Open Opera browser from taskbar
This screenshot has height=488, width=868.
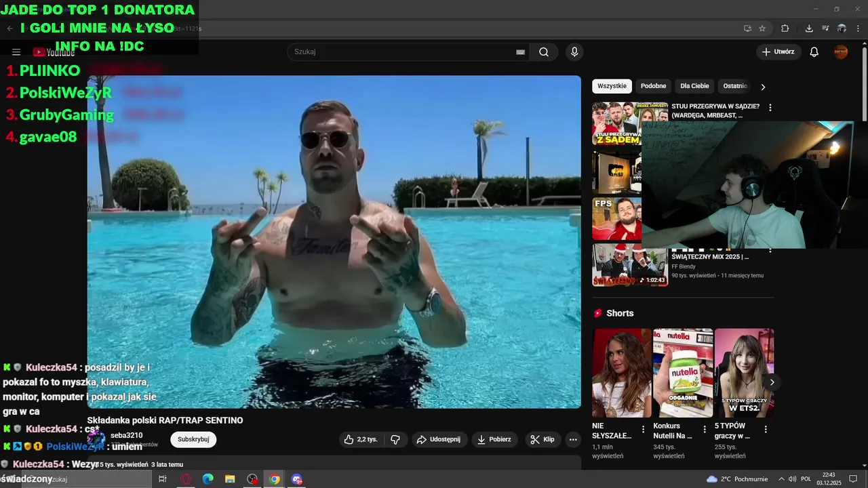(x=186, y=479)
